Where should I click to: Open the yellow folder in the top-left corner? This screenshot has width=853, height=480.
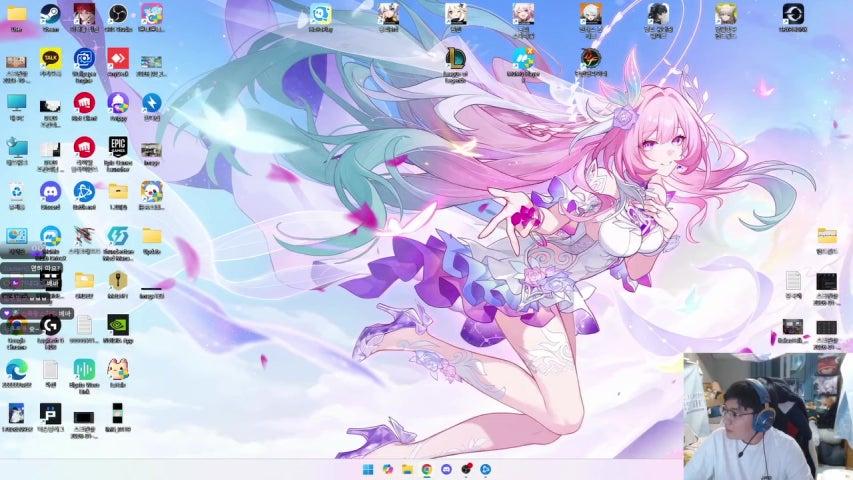coord(16,14)
